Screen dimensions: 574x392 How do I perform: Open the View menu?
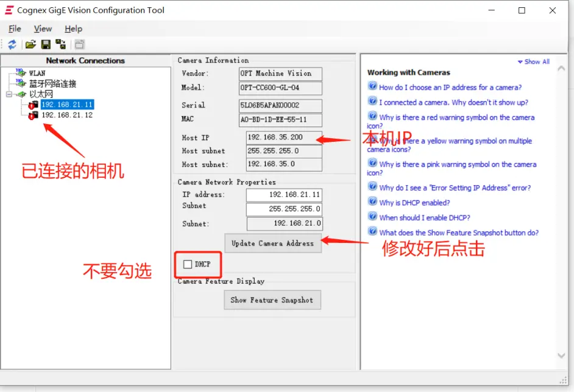click(43, 29)
